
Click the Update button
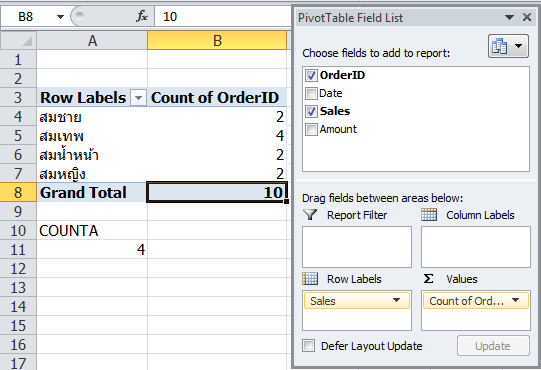[x=493, y=346]
